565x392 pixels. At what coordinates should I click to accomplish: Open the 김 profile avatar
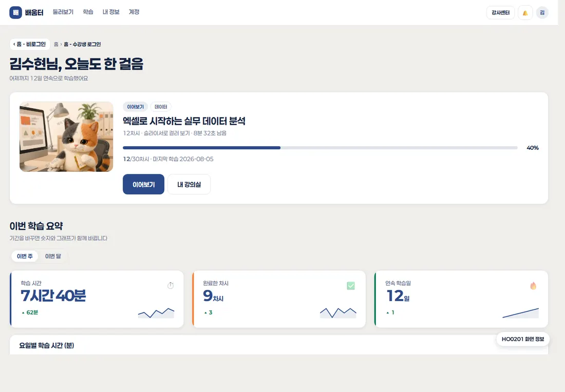coord(542,13)
